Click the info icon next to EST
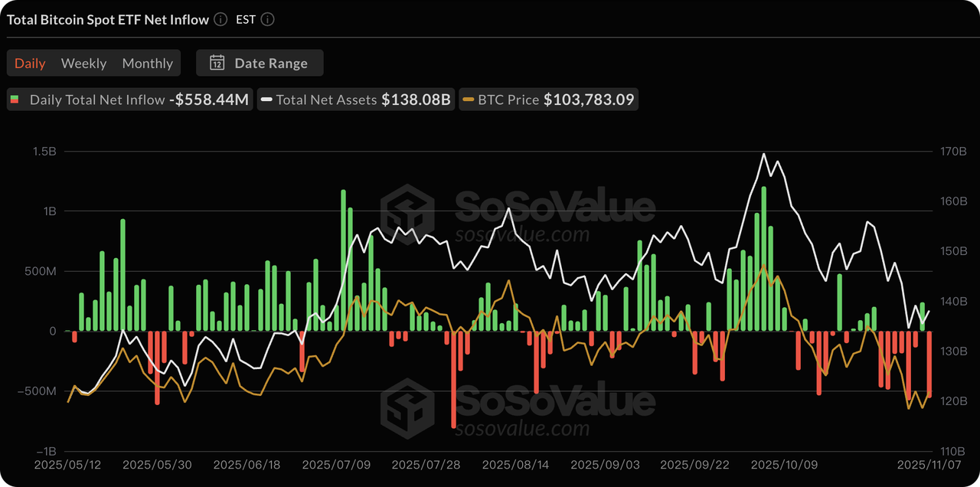The image size is (980, 487). [268, 20]
